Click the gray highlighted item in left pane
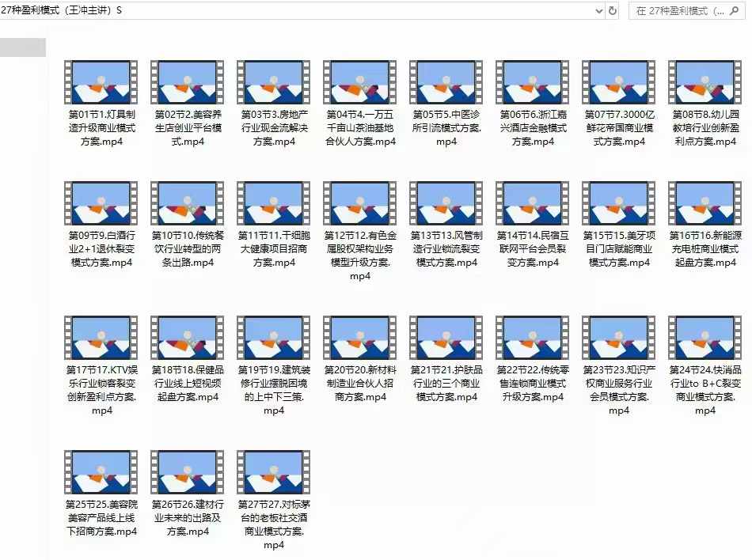Image resolution: width=752 pixels, height=560 pixels. [x=22, y=47]
